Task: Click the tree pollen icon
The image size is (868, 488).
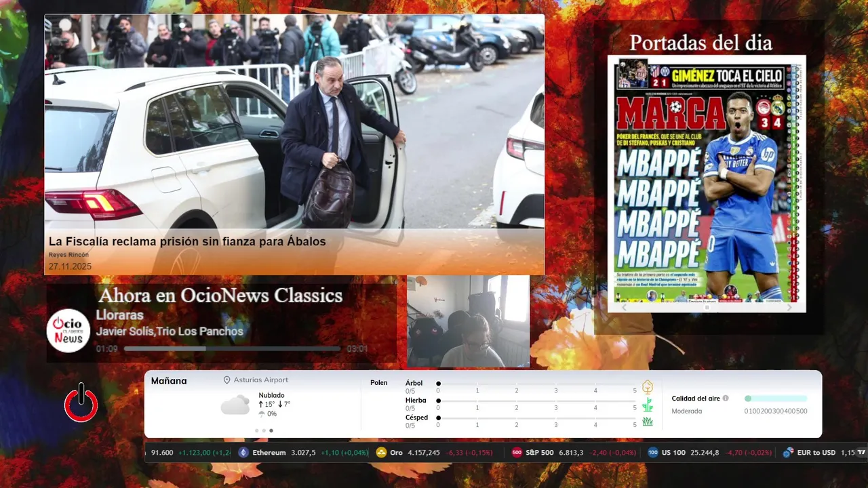Action: coord(648,387)
